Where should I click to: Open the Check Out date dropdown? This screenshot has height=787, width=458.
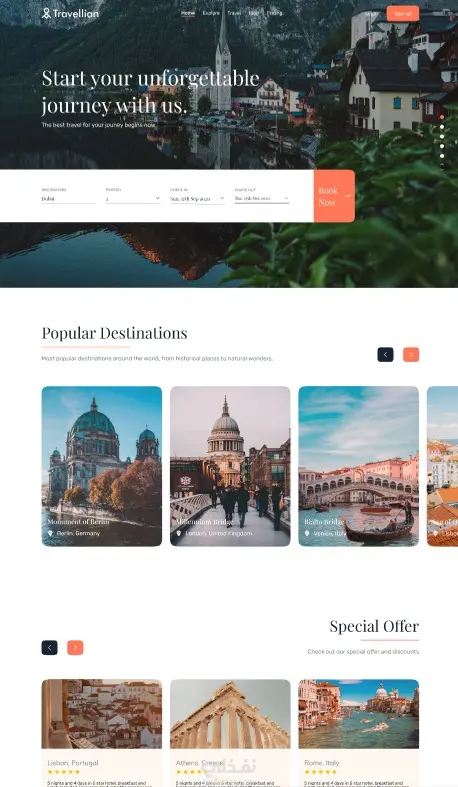point(262,199)
